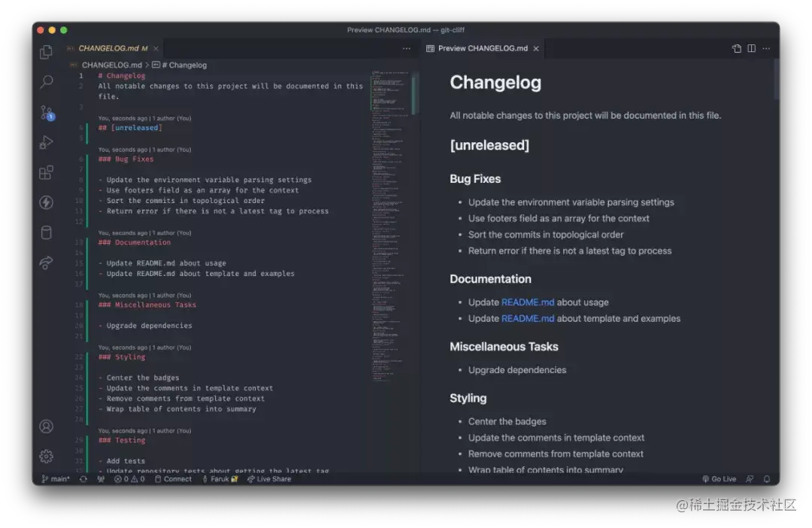Click Connect in the status bar
The height and width of the screenshot is (528, 812).
coord(173,479)
